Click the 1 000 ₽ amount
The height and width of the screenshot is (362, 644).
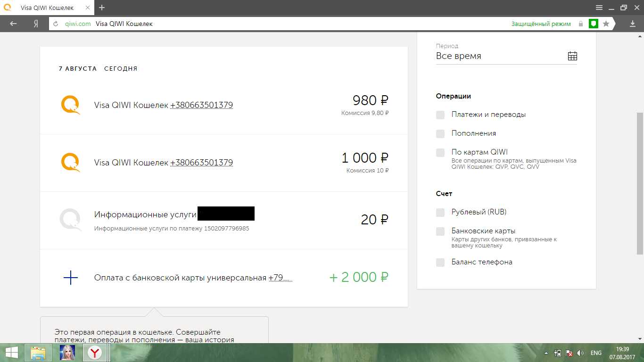coord(365,158)
